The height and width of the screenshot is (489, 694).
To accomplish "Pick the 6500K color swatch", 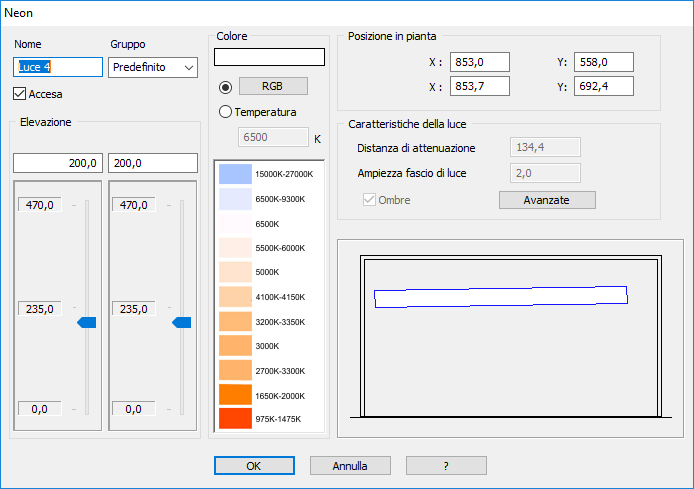I will click(x=235, y=224).
